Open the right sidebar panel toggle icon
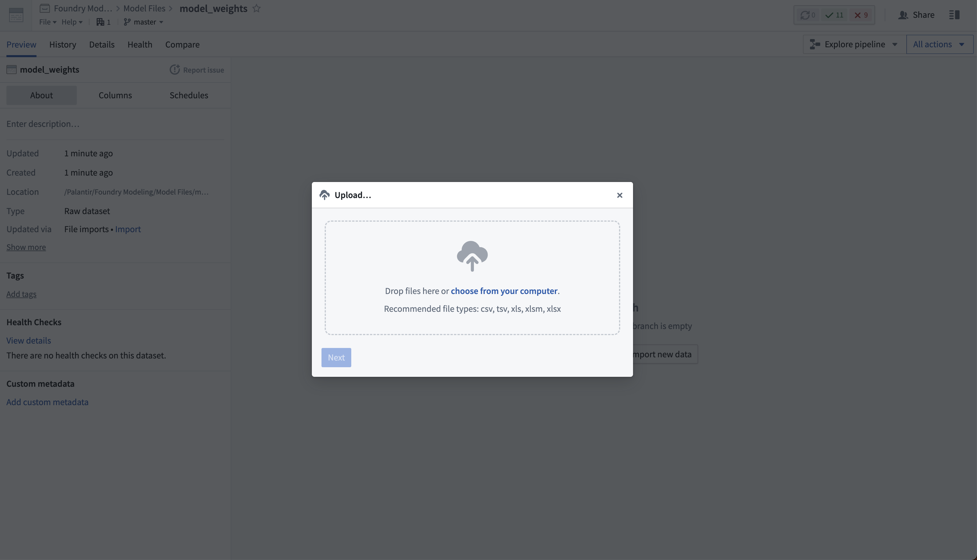This screenshot has height=560, width=977. tap(954, 15)
